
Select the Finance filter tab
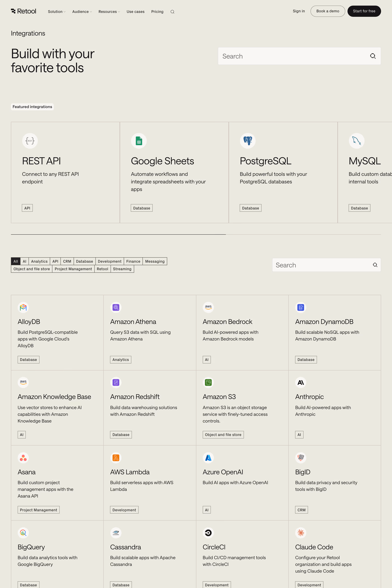point(133,261)
